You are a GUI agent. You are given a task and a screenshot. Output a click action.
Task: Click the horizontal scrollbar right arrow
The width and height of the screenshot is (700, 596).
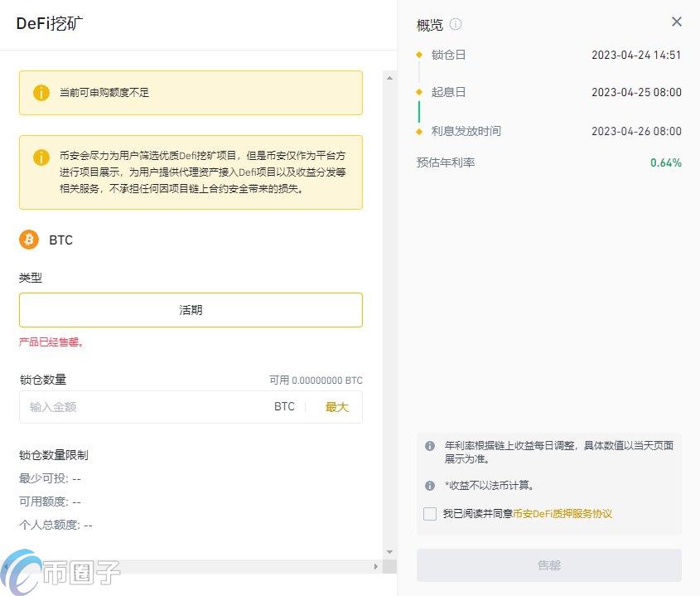[x=376, y=566]
